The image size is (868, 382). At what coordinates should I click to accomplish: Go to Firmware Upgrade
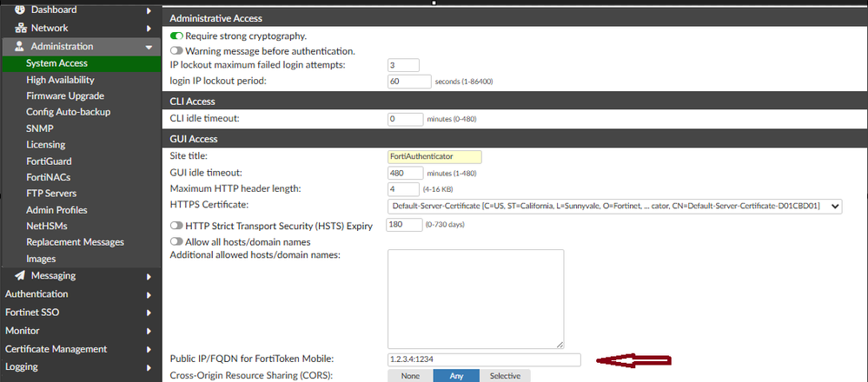65,95
